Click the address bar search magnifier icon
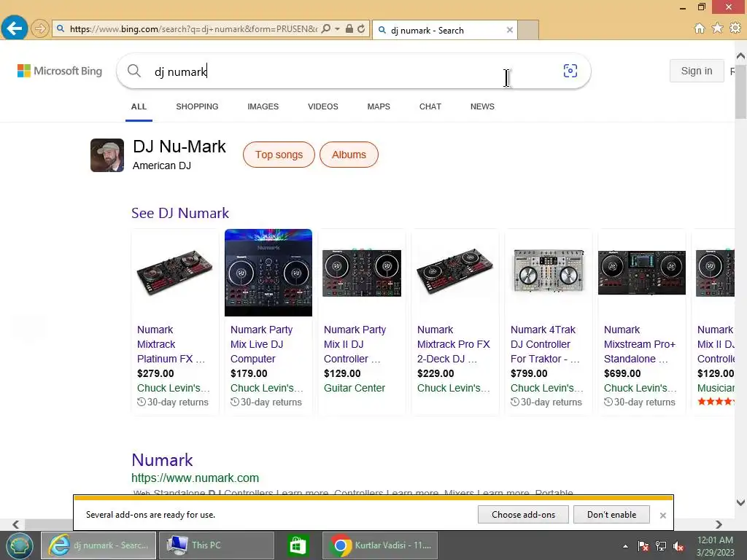This screenshot has height=560, width=747. click(326, 28)
